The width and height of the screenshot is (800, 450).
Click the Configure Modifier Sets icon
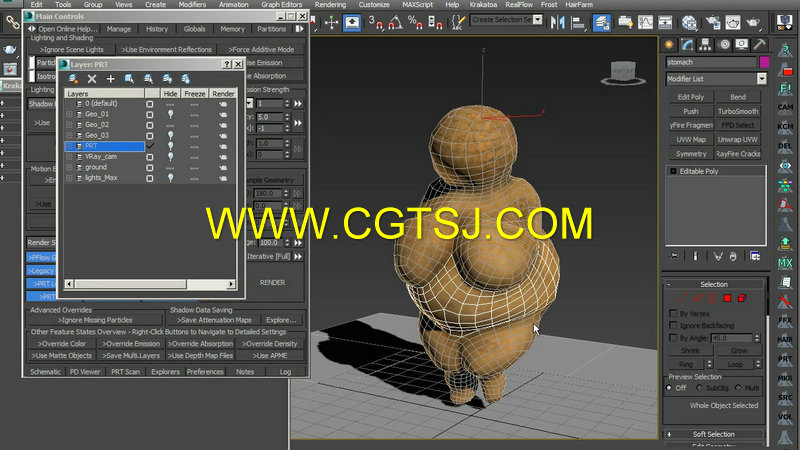click(x=755, y=256)
